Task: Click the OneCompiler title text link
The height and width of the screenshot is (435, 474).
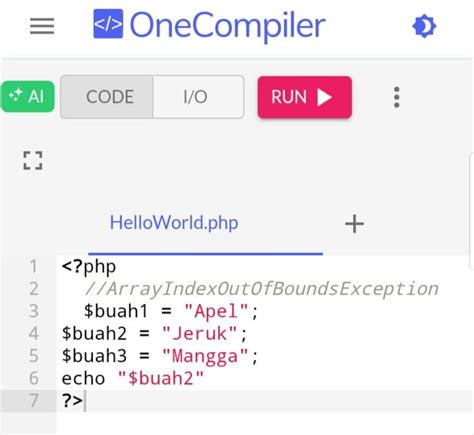Action: click(228, 25)
